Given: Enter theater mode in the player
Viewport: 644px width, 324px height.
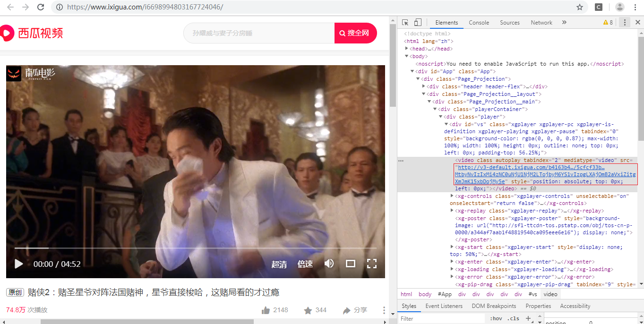Looking at the screenshot, I should [351, 264].
